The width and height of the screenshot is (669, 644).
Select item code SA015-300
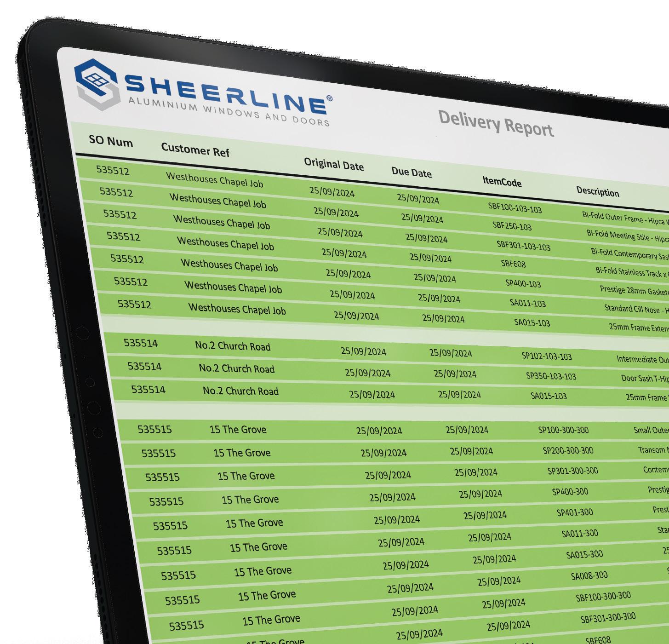pos(584,555)
